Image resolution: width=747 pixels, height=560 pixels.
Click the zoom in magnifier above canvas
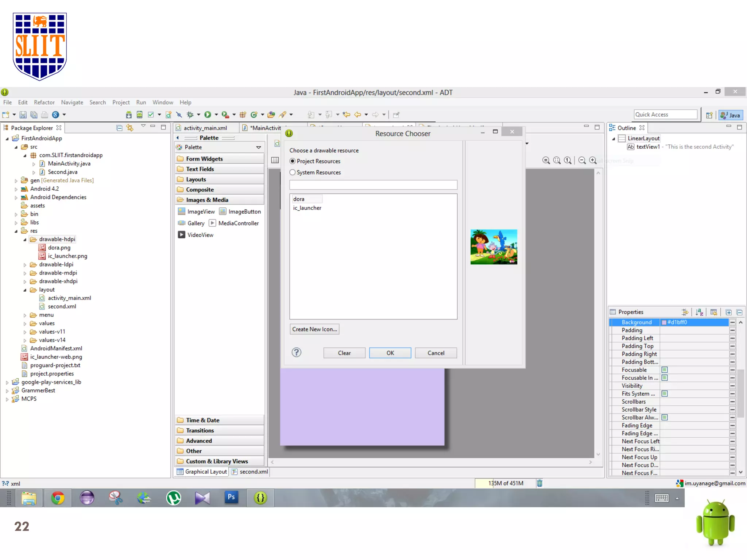coord(593,160)
